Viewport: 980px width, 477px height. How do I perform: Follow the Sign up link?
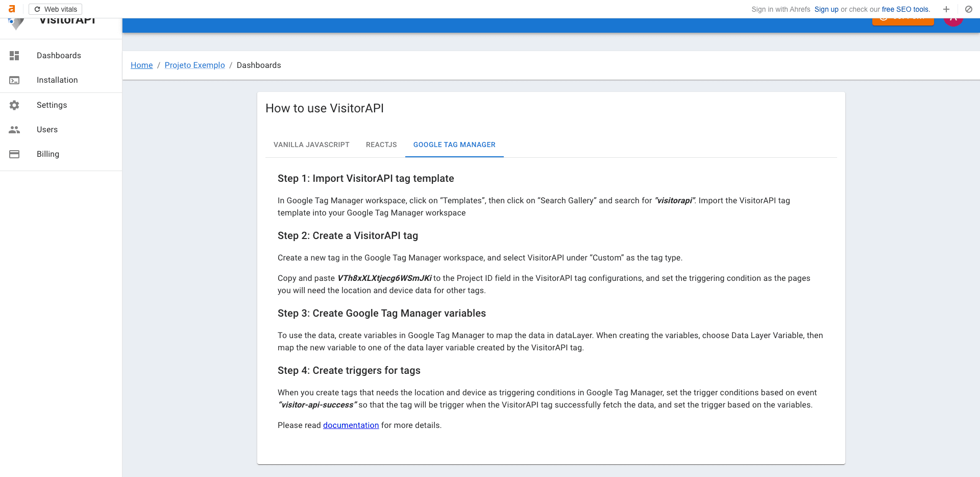[x=826, y=9]
